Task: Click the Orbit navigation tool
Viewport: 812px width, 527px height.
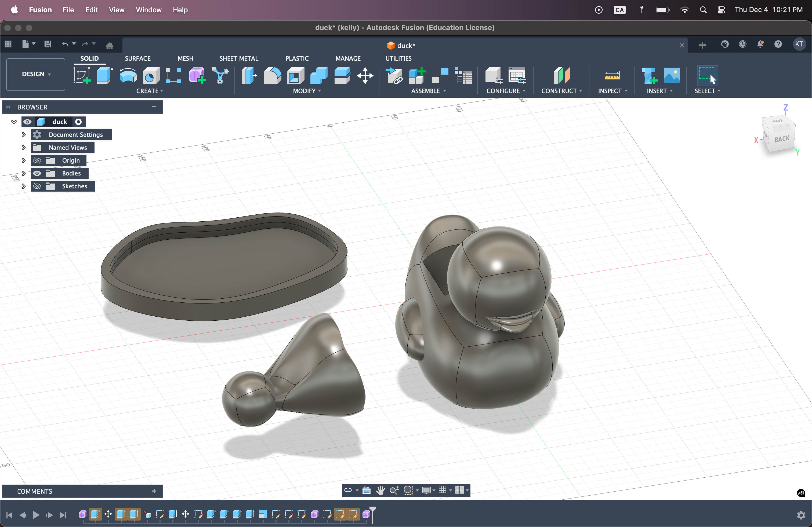Action: pos(348,490)
